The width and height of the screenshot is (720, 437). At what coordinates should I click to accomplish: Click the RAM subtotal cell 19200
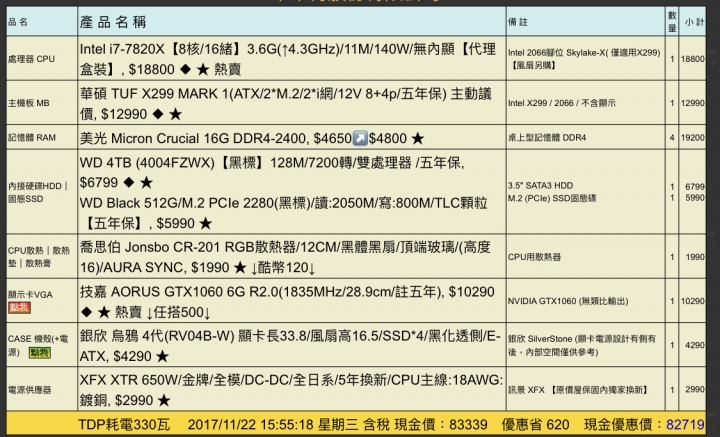click(692, 137)
